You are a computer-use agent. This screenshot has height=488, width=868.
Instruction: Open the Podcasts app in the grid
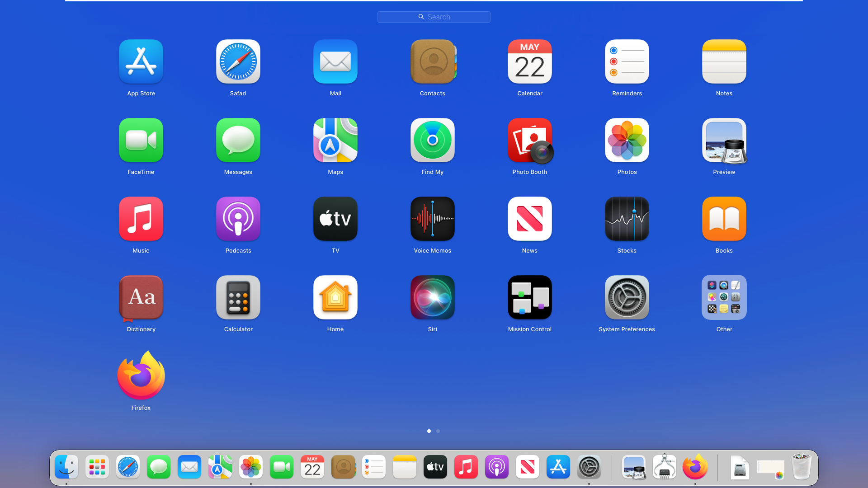pos(238,219)
